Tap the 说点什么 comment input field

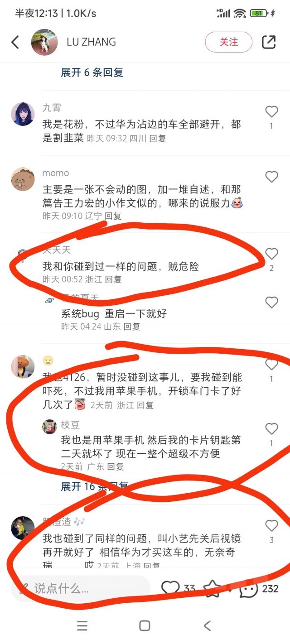pos(81,589)
